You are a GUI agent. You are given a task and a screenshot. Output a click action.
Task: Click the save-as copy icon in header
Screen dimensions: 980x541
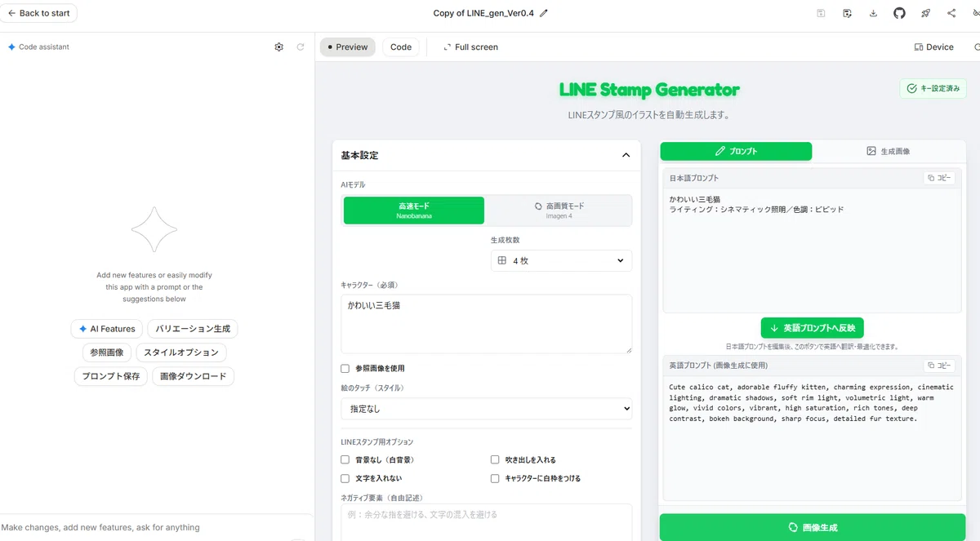click(x=848, y=13)
